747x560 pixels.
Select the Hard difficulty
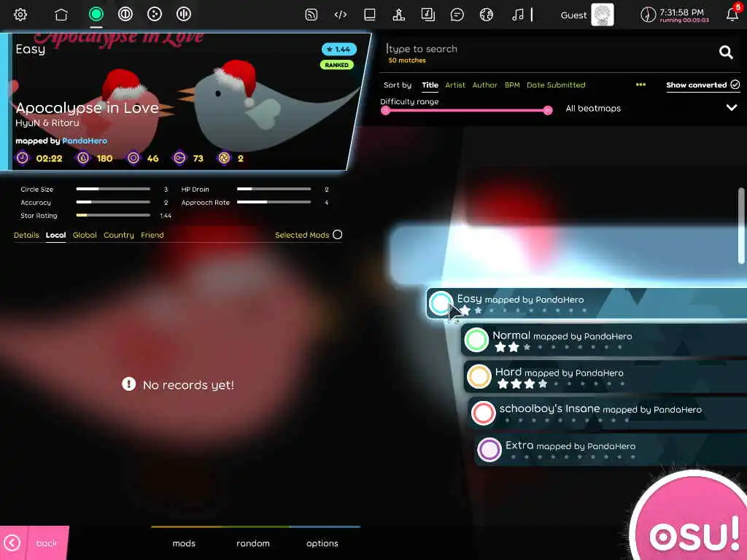605,377
